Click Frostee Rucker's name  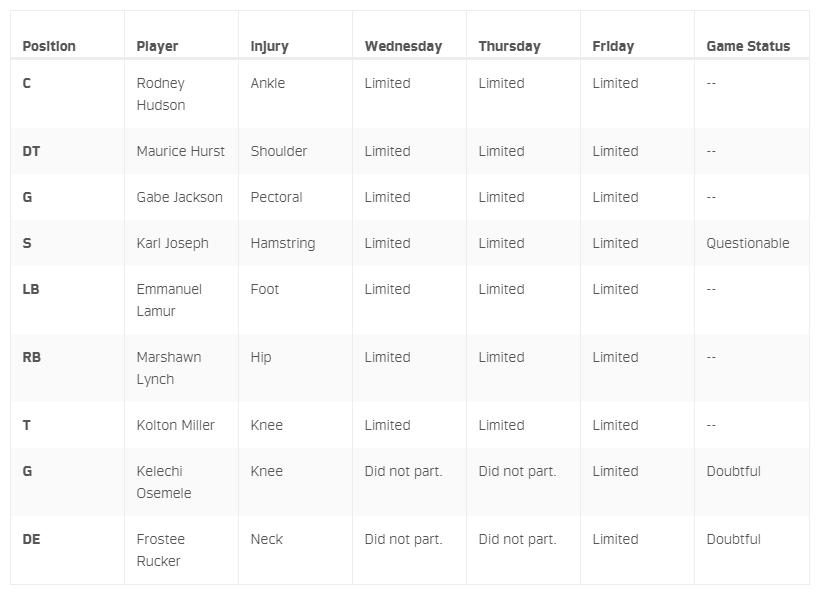point(161,550)
